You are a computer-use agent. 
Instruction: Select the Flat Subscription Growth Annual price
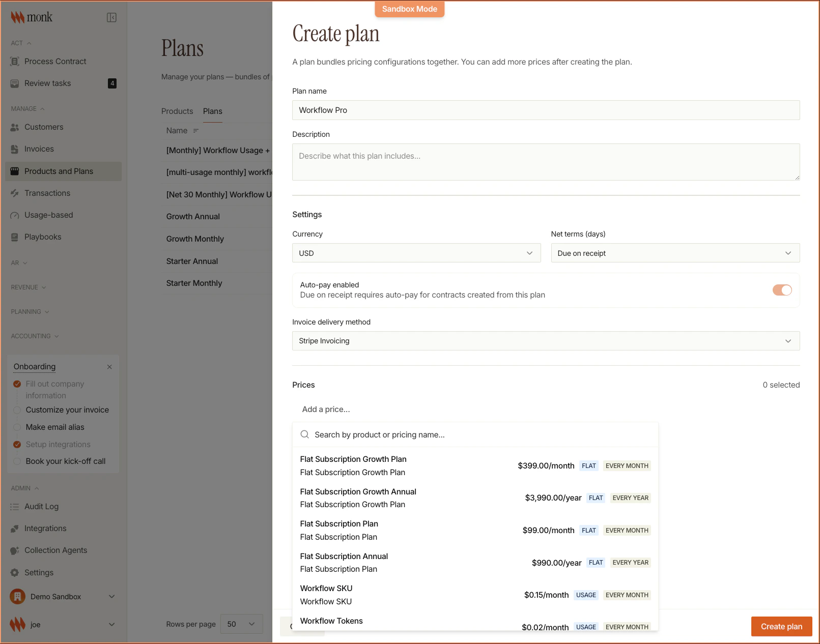tap(475, 498)
